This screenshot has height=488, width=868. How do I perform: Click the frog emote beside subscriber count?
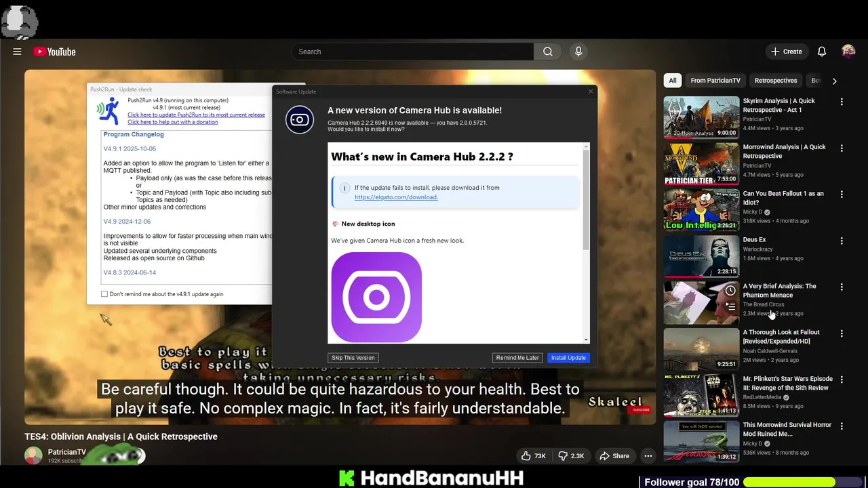pyautogui.click(x=114, y=455)
